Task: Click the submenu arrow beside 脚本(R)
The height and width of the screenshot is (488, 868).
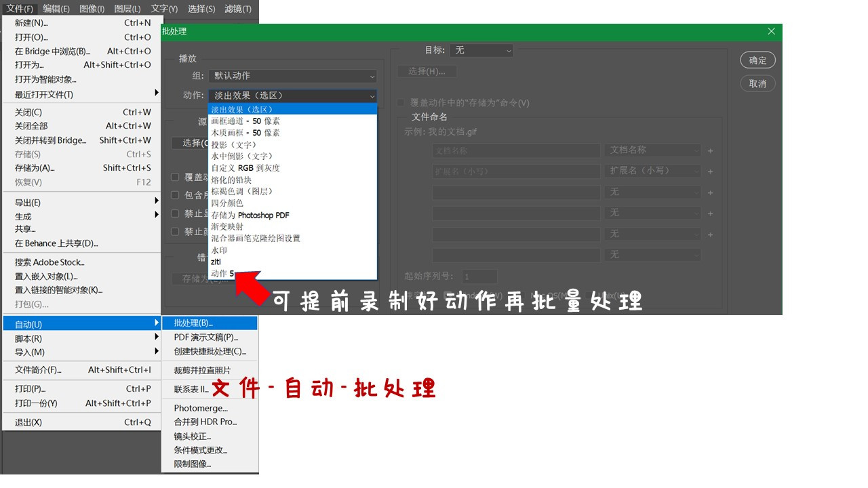Action: coord(156,338)
